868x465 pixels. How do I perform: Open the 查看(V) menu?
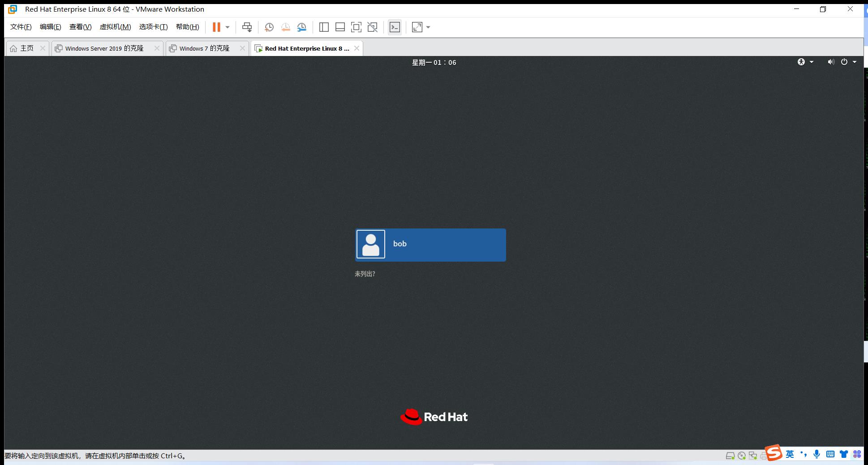81,27
